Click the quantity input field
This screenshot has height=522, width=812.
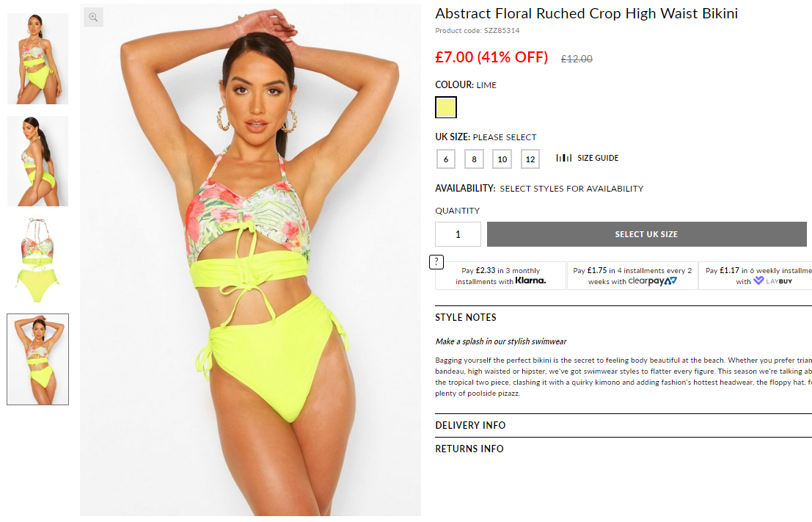point(458,234)
